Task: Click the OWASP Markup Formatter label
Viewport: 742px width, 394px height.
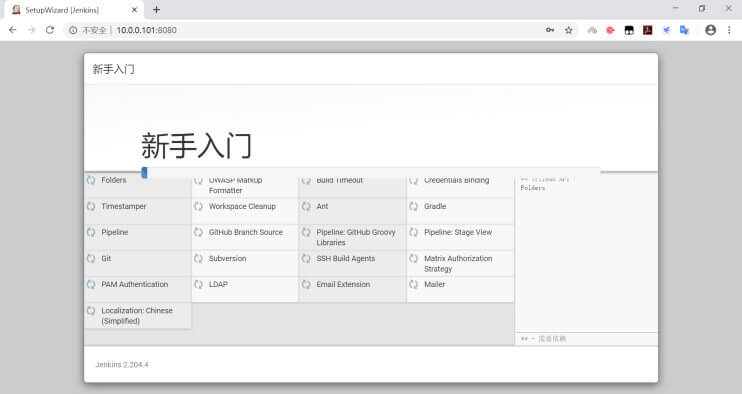Action: 235,185
